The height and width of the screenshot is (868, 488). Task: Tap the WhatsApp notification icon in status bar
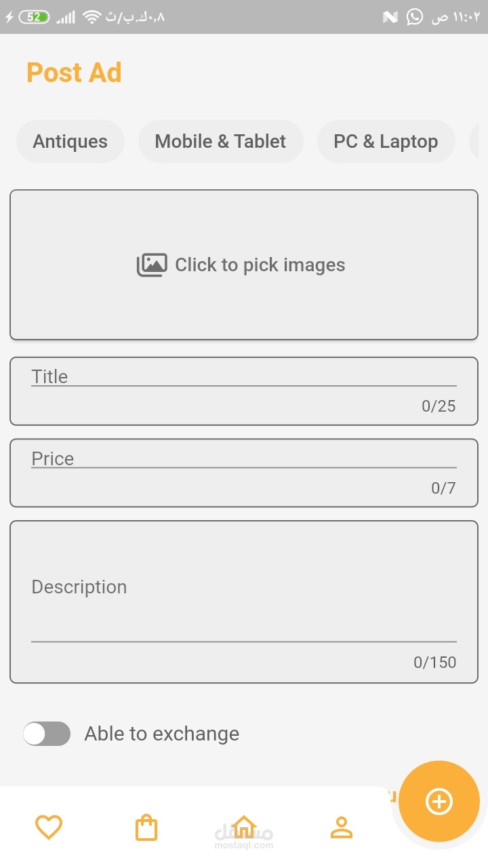415,17
